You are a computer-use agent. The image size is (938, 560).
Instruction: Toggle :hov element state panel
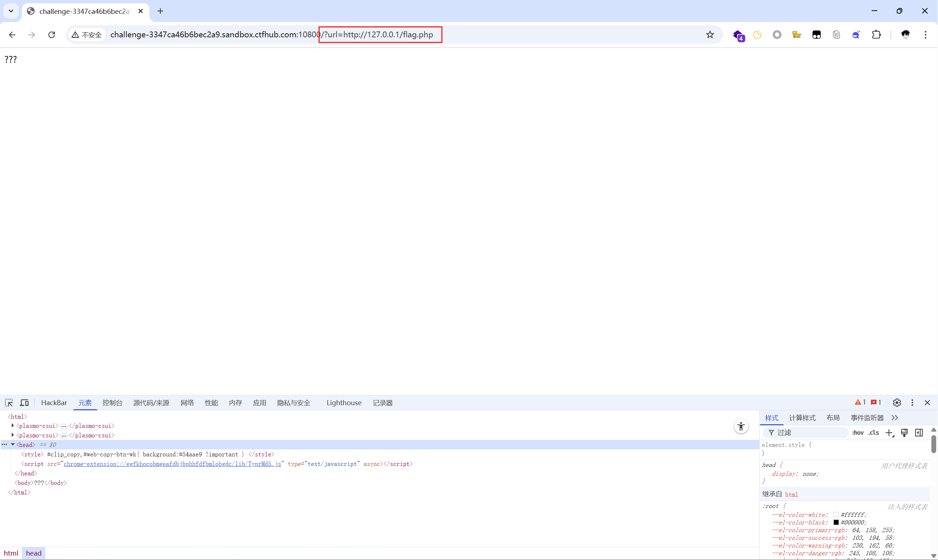(x=857, y=433)
